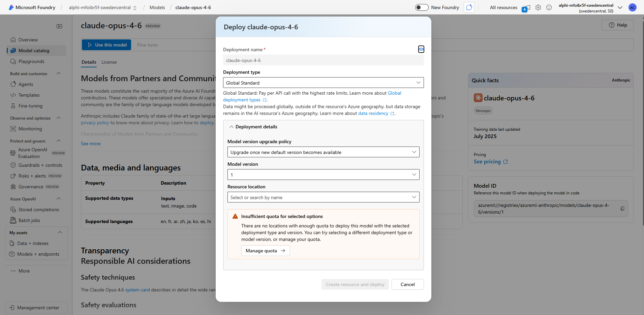The image size is (644, 315).
Task: Click the See more link
Action: 91,144
